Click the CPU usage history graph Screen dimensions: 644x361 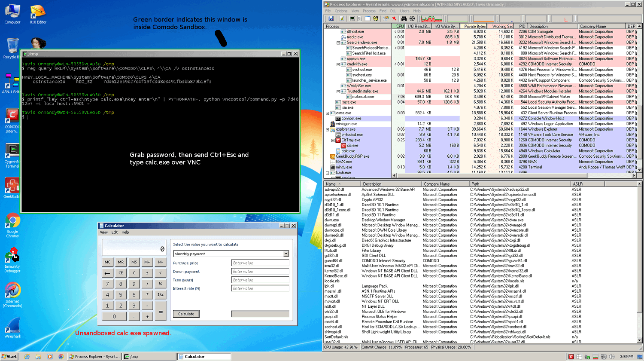pyautogui.click(x=431, y=18)
